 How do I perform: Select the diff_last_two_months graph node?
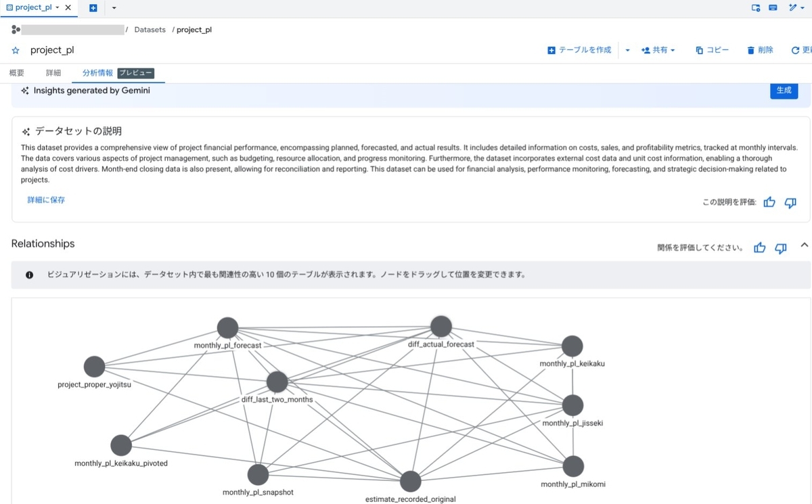(x=277, y=382)
